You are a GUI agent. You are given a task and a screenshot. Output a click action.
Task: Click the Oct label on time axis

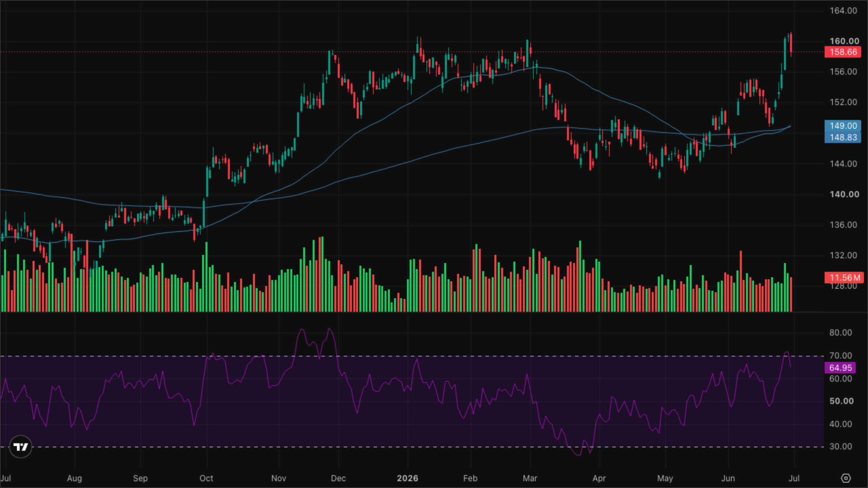(206, 478)
